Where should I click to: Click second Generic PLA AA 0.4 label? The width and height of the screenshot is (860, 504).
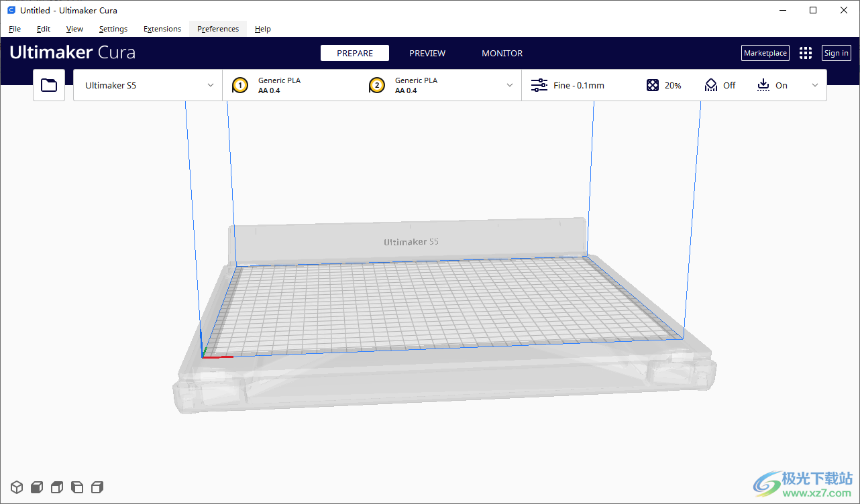click(416, 85)
